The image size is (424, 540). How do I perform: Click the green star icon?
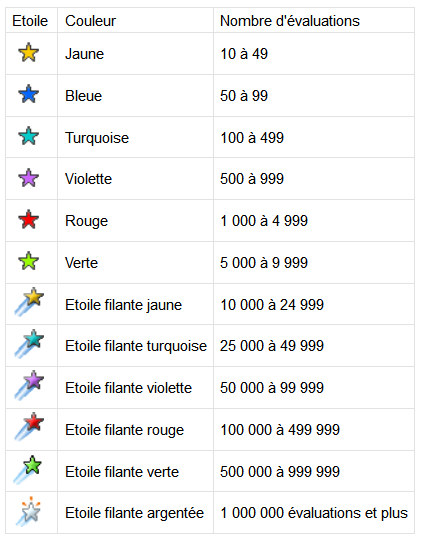coord(29,261)
